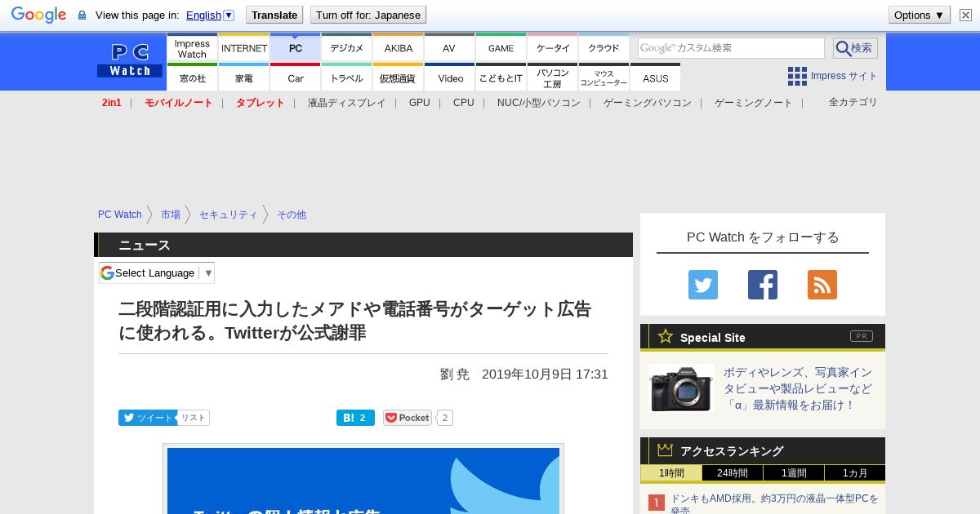The width and height of the screenshot is (980, 514).
Task: Click the Impress サイト text link
Action: pos(844,76)
